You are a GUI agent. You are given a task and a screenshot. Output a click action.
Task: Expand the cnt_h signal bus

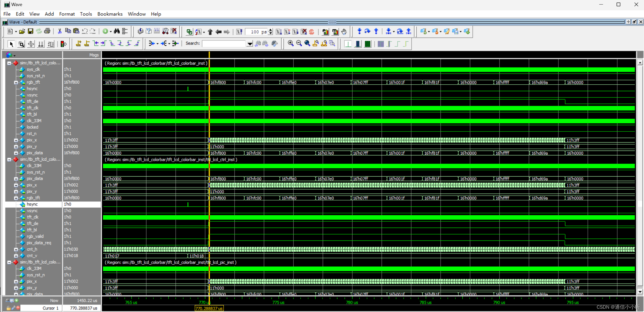pos(16,249)
